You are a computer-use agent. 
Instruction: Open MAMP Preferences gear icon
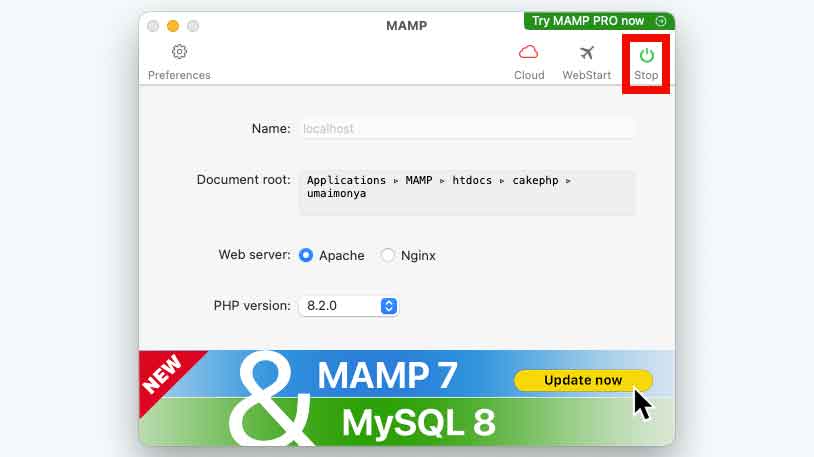pyautogui.click(x=179, y=52)
